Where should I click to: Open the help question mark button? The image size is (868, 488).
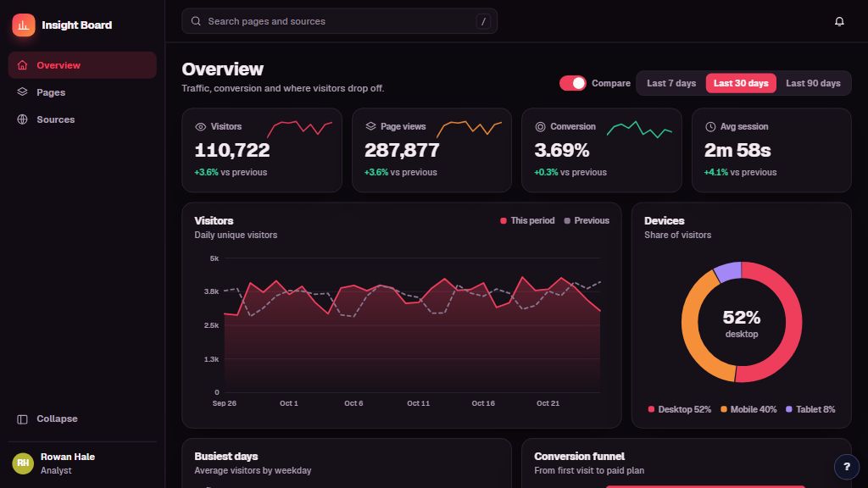[x=847, y=467]
